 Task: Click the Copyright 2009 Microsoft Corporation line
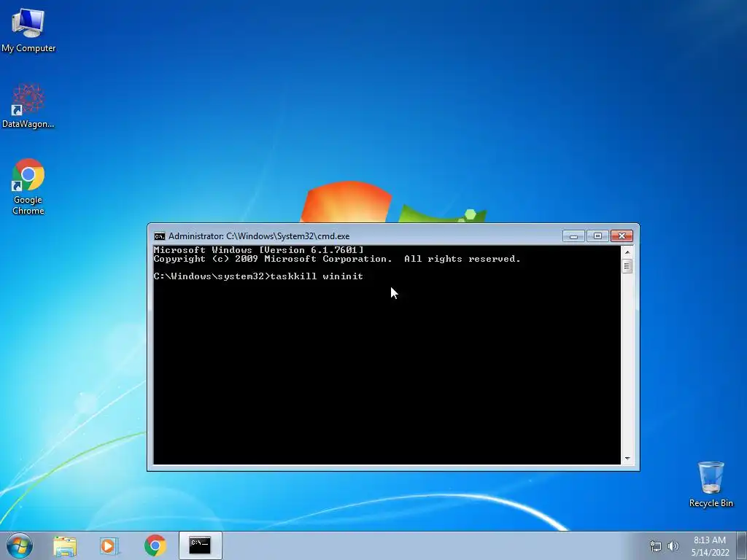click(x=337, y=259)
